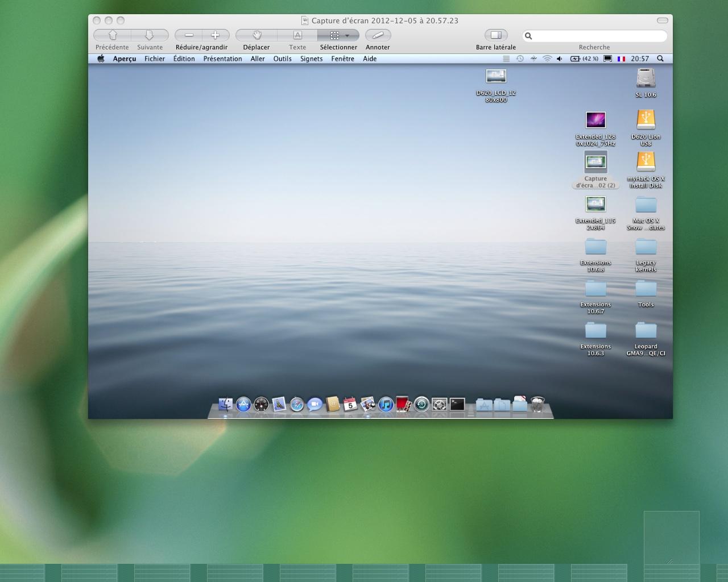
Task: Open the French flag input menu
Action: pyautogui.click(x=621, y=59)
